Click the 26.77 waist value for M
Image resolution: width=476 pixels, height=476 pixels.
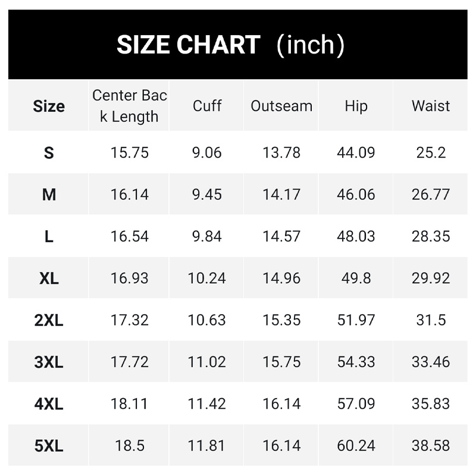(430, 195)
